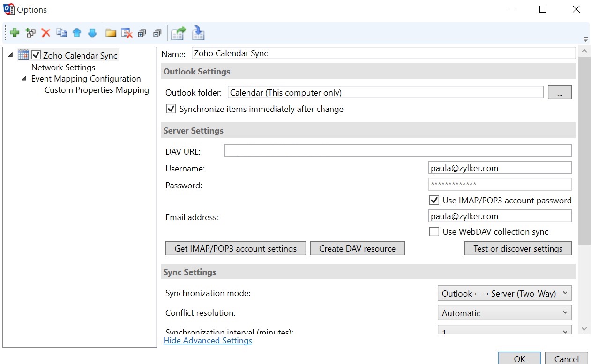
Task: Select Custom Properties Mapping tree item
Action: point(97,90)
